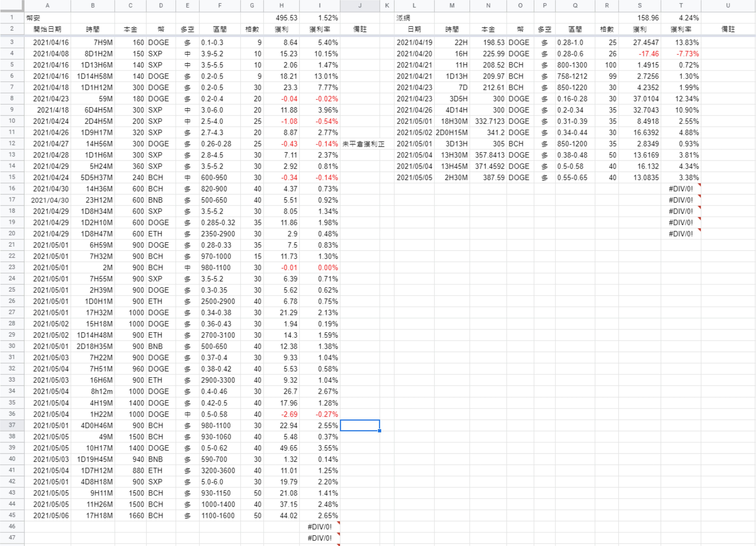Select column J header

coord(360,6)
